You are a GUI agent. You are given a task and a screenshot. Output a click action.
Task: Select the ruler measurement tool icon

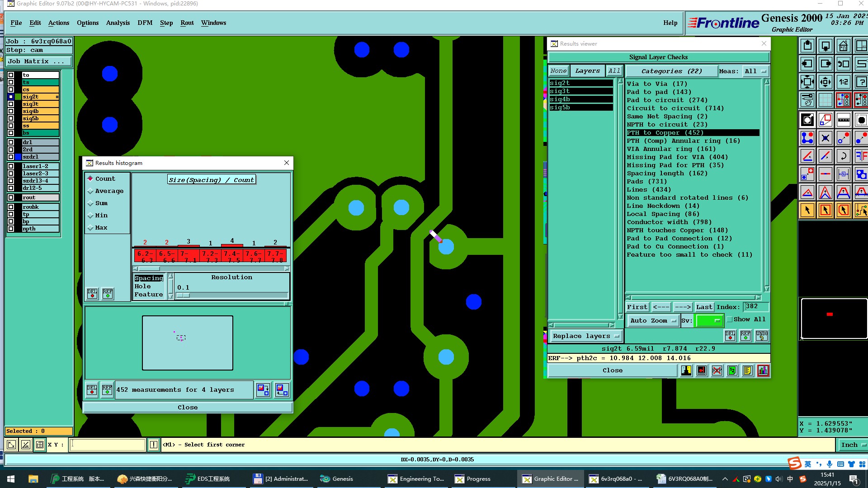tap(843, 120)
